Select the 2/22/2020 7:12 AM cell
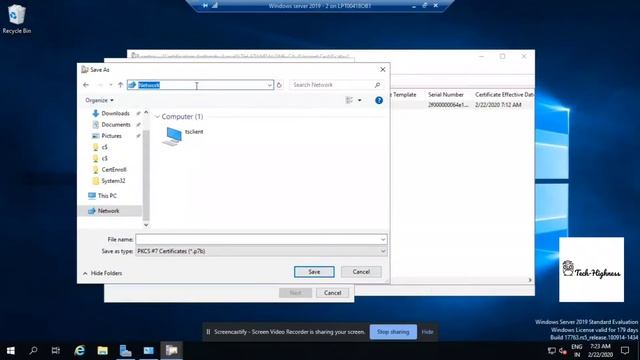The height and width of the screenshot is (360, 640). click(x=498, y=105)
